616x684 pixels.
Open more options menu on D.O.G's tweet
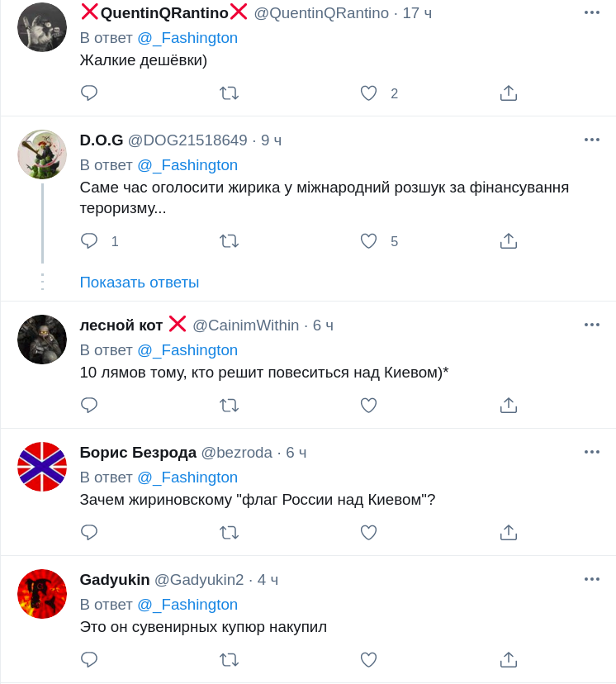[591, 140]
